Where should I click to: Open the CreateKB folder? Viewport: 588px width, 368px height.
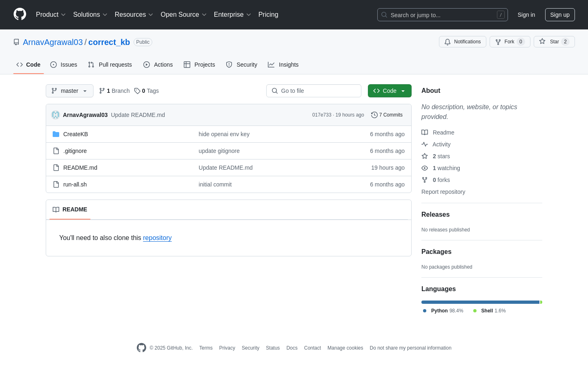pos(76,134)
